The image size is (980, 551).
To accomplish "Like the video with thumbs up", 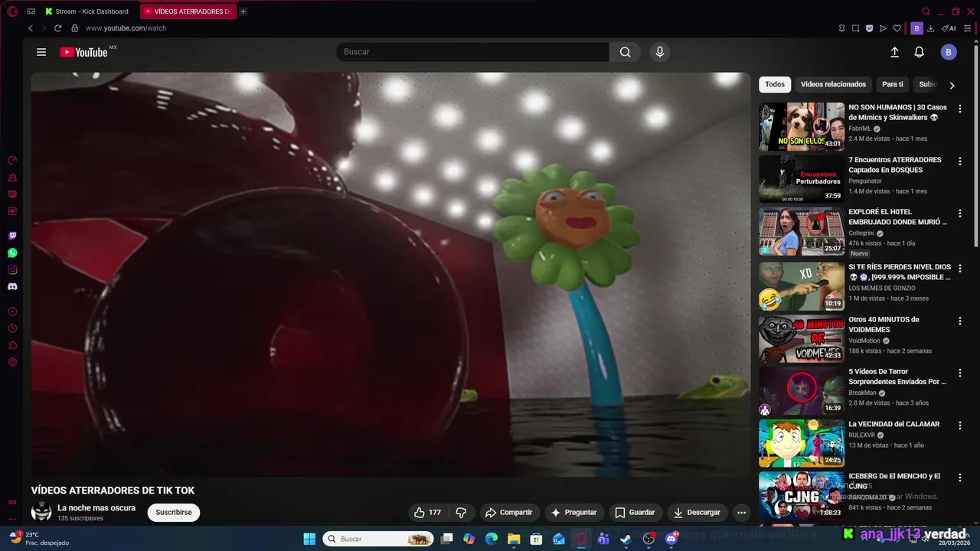I will click(x=427, y=513).
